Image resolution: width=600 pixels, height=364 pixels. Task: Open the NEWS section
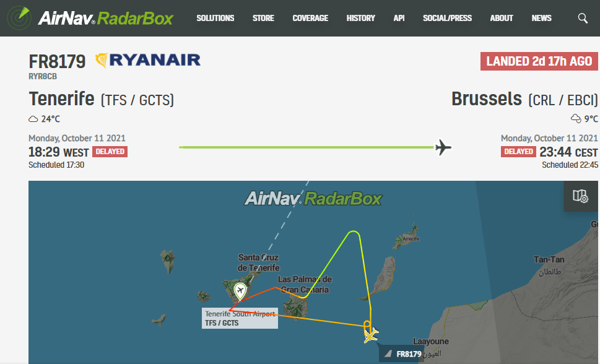[x=541, y=19]
